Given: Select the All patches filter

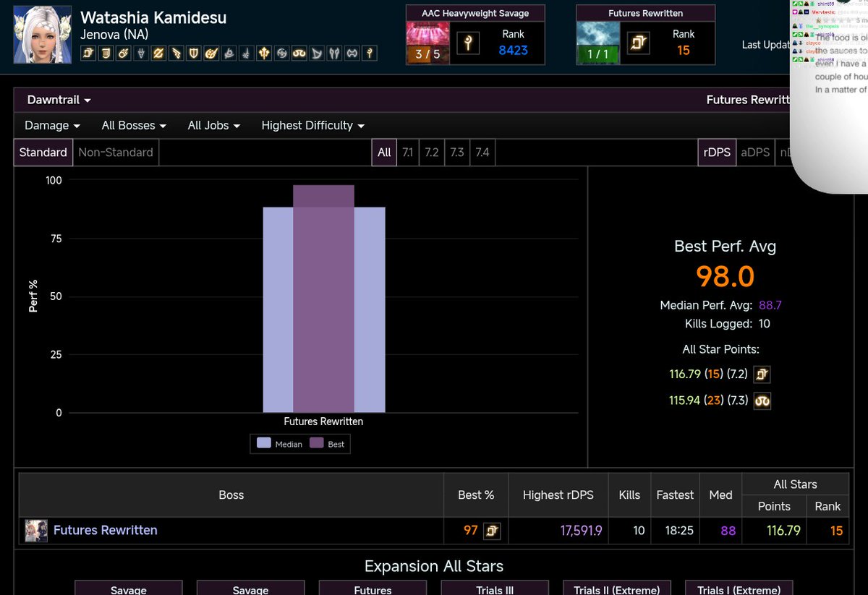Looking at the screenshot, I should point(384,153).
